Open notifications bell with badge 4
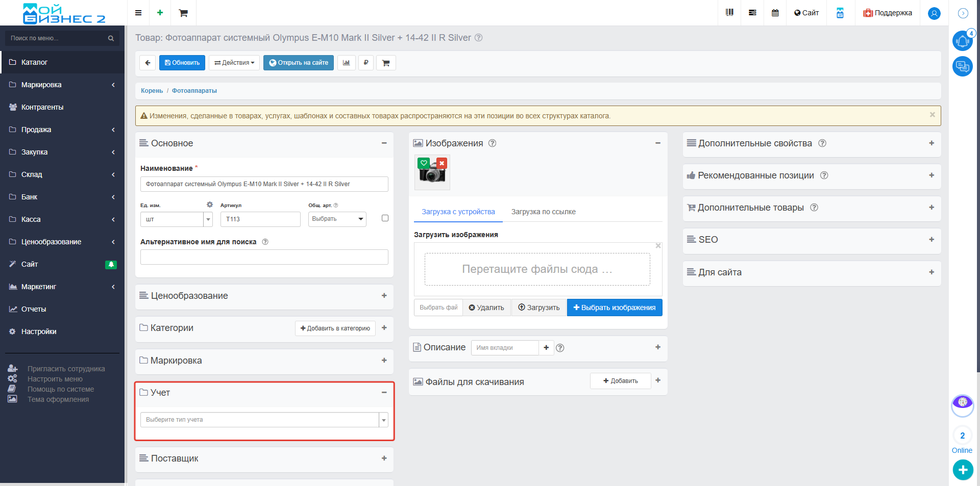 [x=963, y=41]
